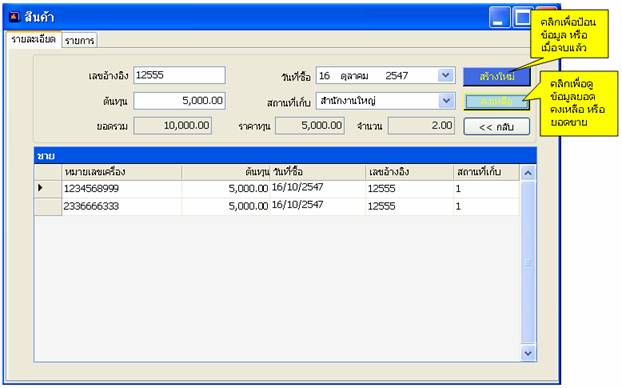Click the location cell 1 in the 1234568999 row

click(x=486, y=188)
